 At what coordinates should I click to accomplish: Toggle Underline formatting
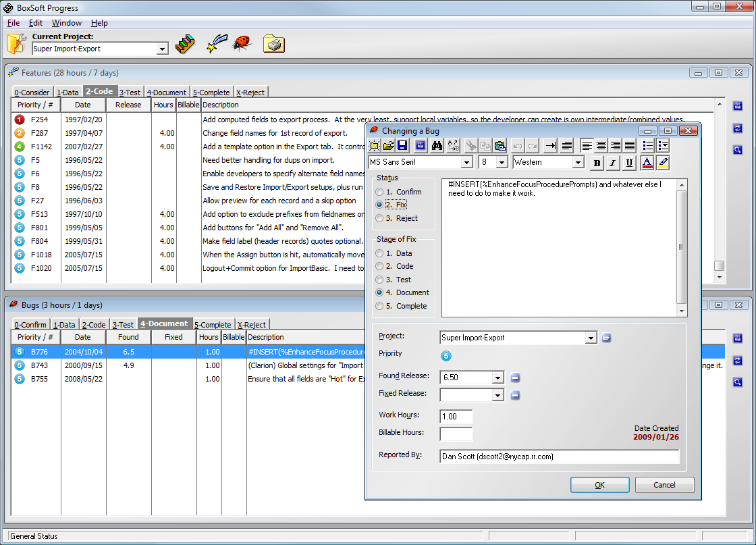628,163
